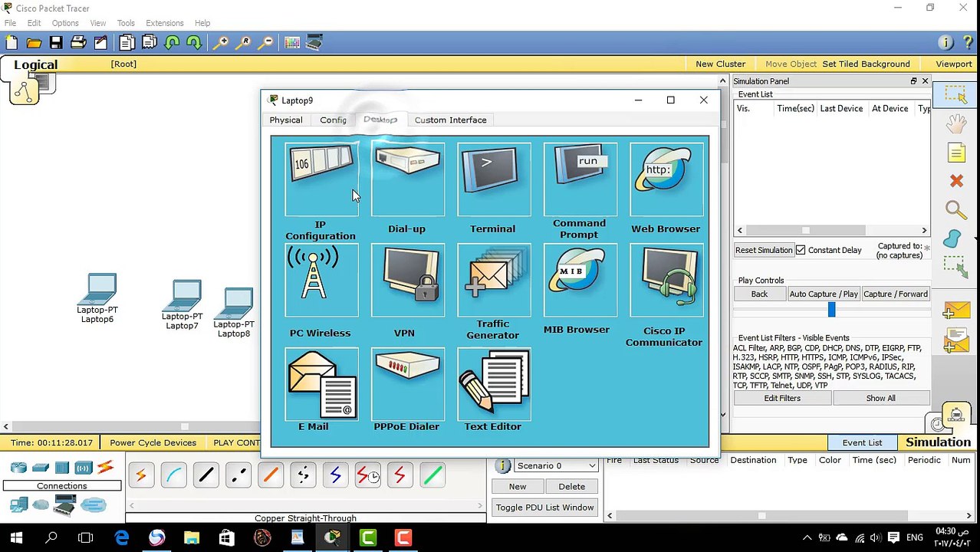Screen dimensions: 980x552
Task: Click Toggle PDU List Window button
Action: (544, 507)
